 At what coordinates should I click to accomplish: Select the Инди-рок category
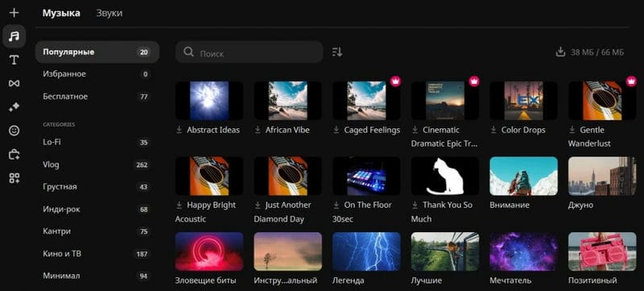click(97, 210)
